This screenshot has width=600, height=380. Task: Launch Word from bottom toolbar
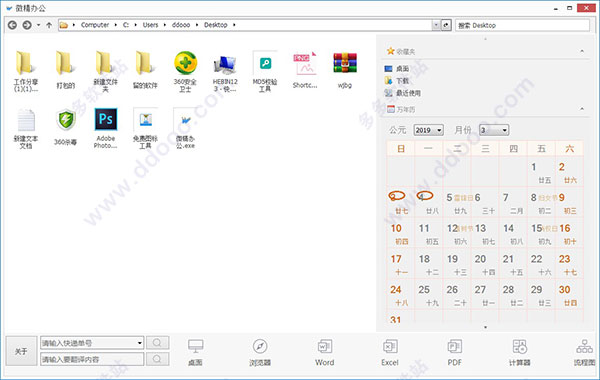[x=324, y=352]
